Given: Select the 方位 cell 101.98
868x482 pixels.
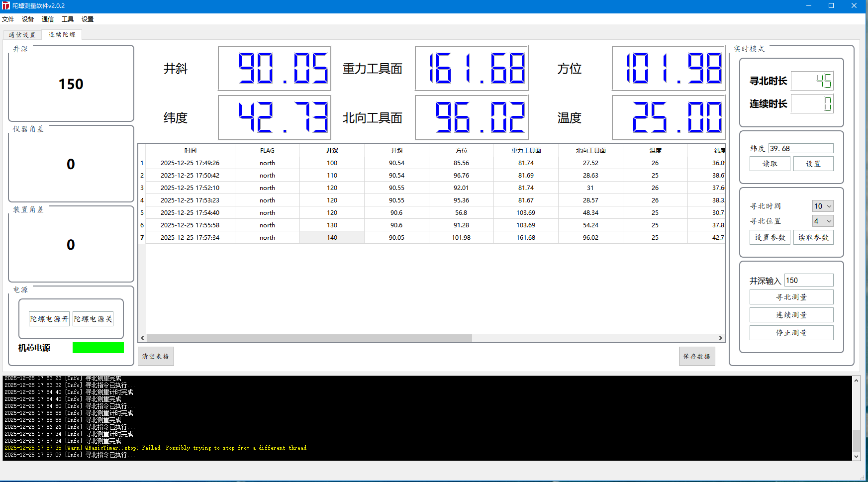Looking at the screenshot, I should 461,237.
